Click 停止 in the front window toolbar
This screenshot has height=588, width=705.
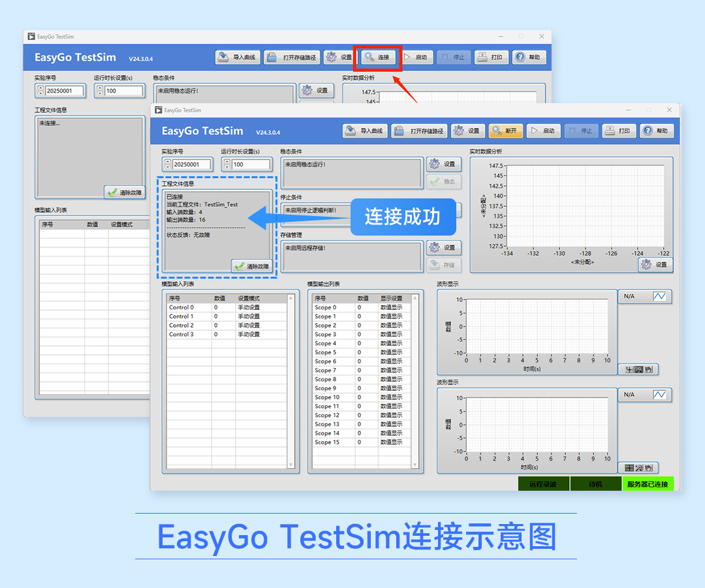click(x=582, y=131)
